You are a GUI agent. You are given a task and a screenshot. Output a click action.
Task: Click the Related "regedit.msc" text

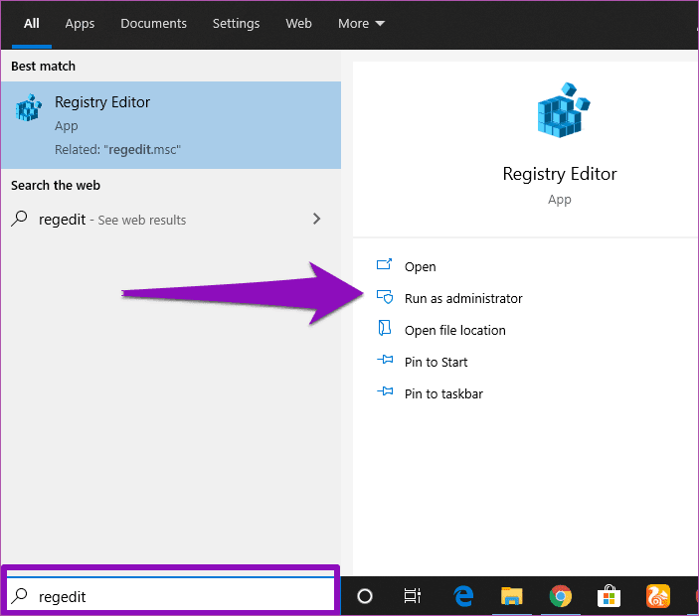coord(117,150)
